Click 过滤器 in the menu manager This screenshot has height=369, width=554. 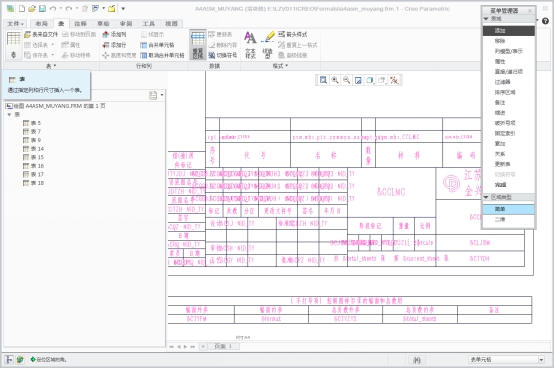[x=502, y=82]
